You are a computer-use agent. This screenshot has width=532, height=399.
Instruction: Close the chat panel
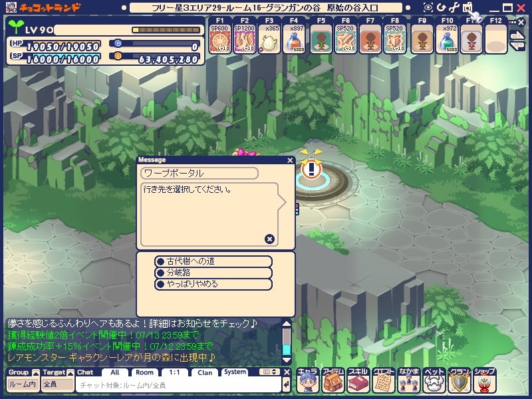pos(287,372)
